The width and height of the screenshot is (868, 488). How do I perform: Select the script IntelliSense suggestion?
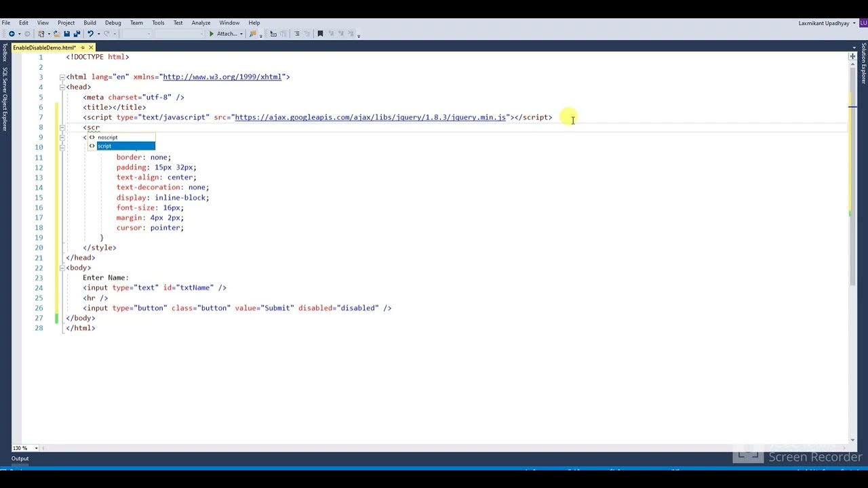[x=121, y=146]
